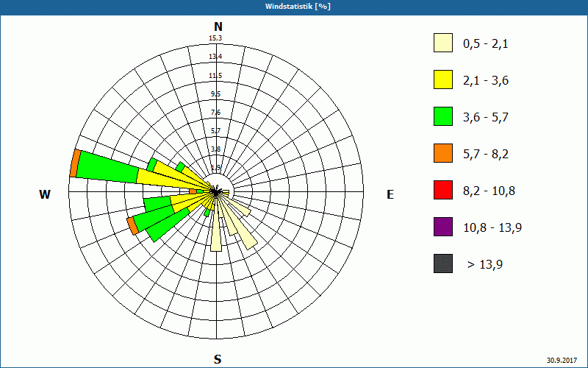The width and height of the screenshot is (588, 368).
Task: Click the 9,5 axis value
Action: (215, 94)
